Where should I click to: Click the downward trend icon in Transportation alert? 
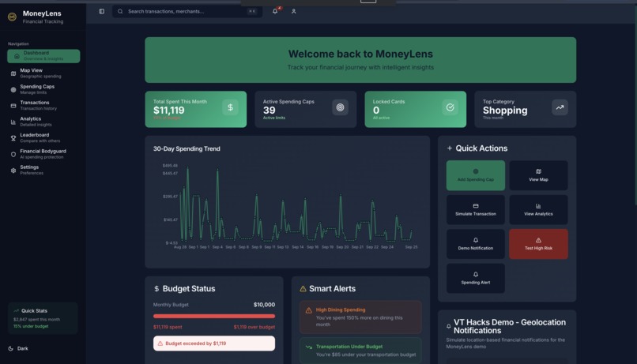(309, 347)
